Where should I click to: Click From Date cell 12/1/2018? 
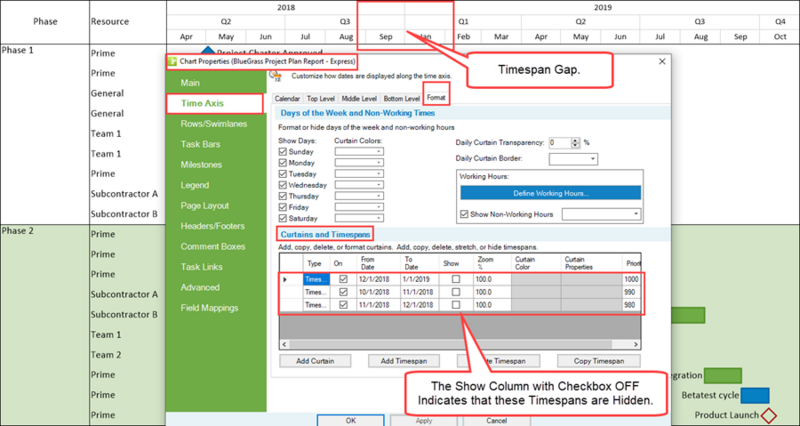tap(379, 280)
